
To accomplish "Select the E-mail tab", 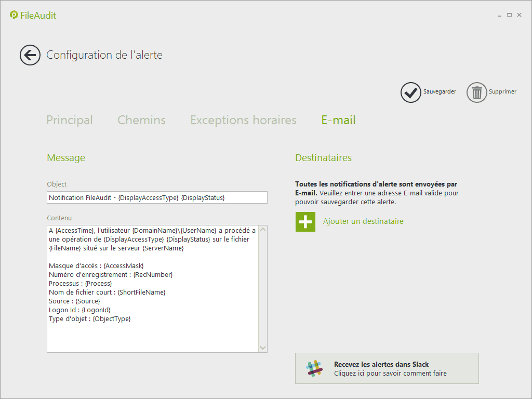I will coord(338,120).
